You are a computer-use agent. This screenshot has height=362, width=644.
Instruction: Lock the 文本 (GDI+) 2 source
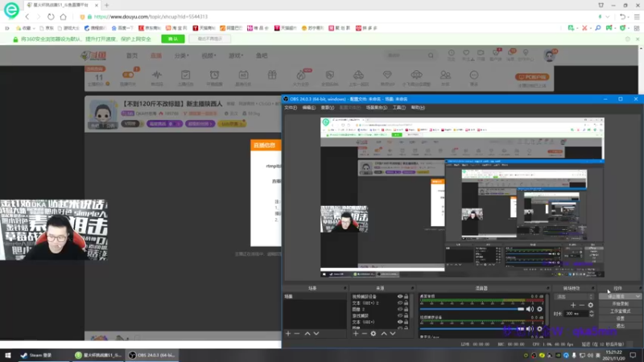(407, 303)
